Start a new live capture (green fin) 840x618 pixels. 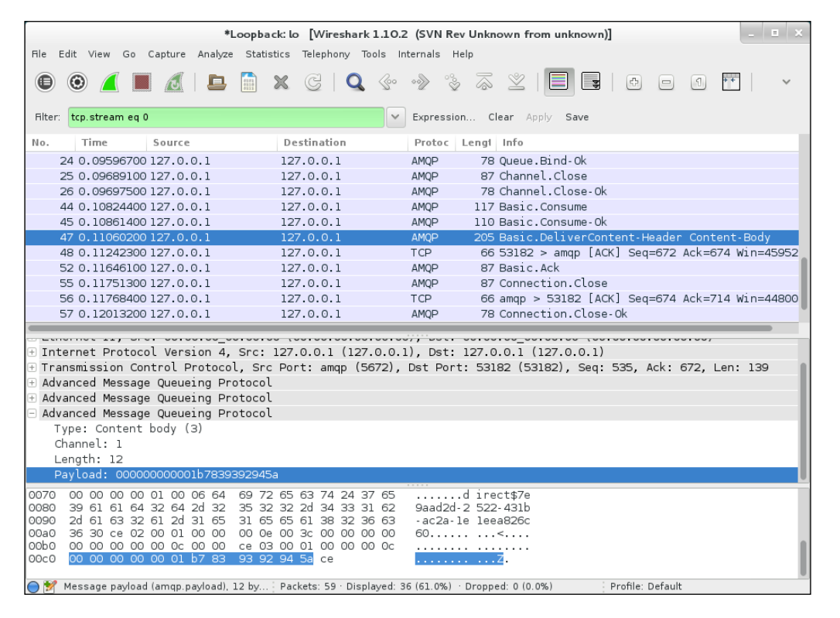[110, 82]
